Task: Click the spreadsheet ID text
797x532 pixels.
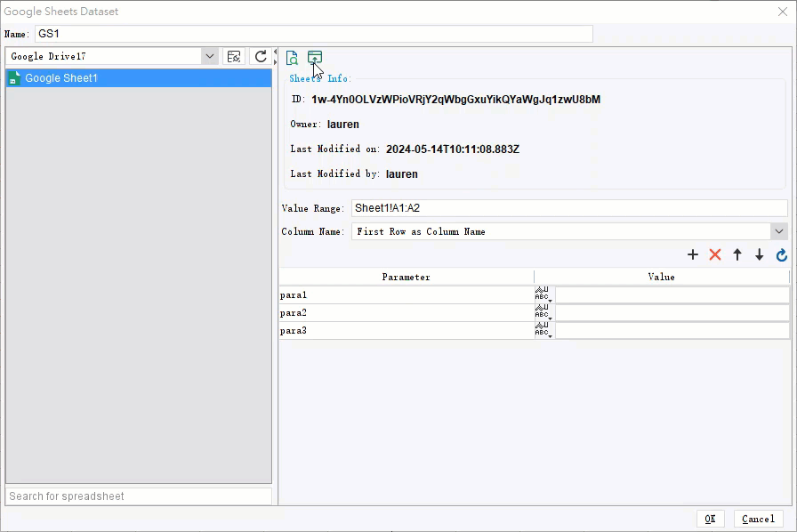Action: tap(456, 99)
